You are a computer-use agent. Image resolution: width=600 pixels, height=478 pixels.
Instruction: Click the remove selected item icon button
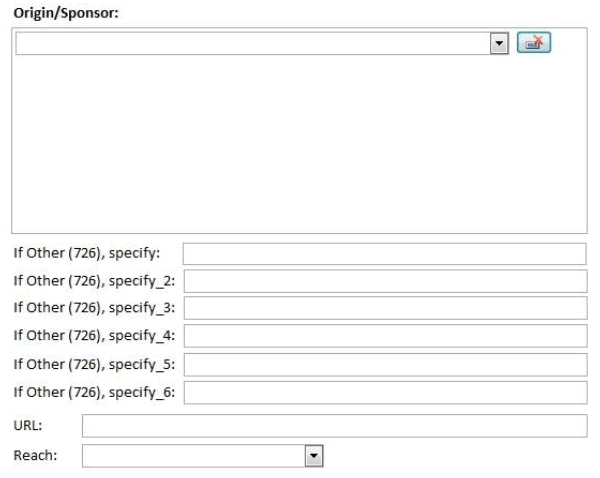[534, 42]
